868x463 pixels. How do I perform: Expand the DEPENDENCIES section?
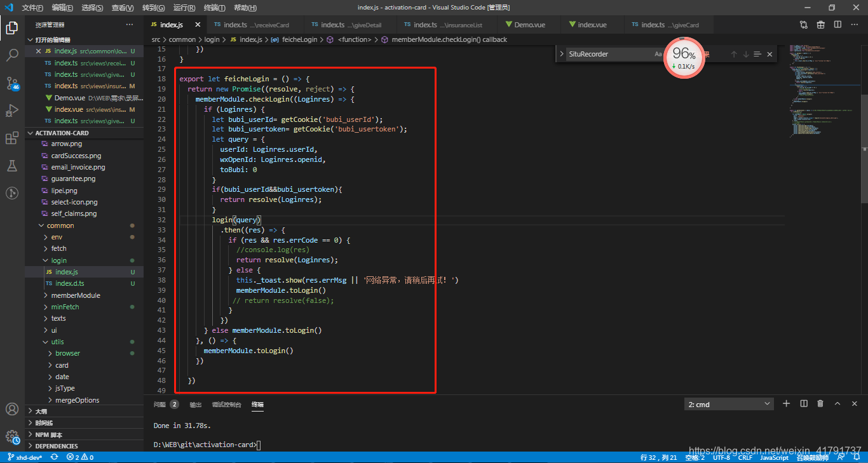coord(84,446)
